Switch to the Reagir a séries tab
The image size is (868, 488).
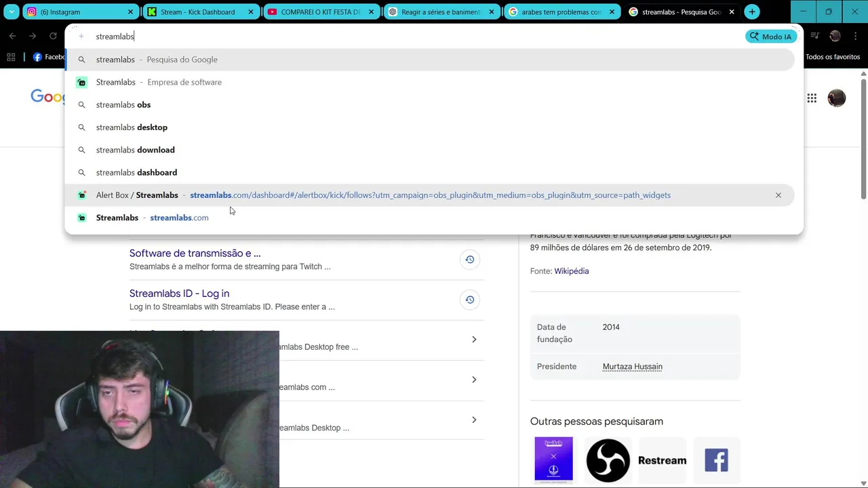coord(441,12)
